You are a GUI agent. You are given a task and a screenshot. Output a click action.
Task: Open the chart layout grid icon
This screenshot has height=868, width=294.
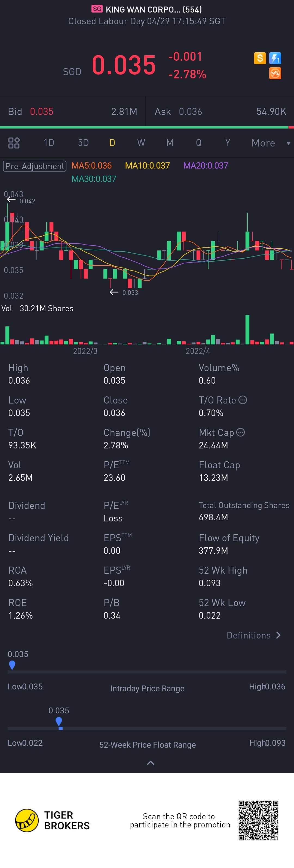(14, 143)
